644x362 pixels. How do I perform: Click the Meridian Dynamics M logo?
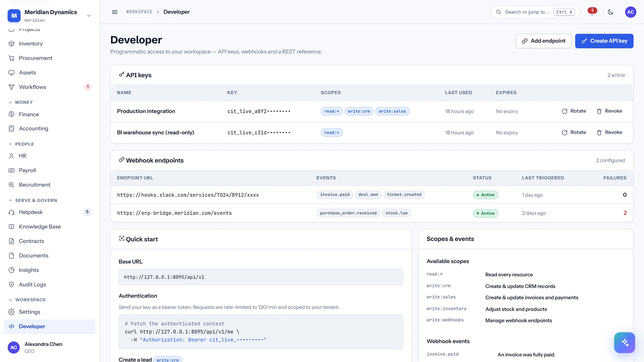pos(14,16)
